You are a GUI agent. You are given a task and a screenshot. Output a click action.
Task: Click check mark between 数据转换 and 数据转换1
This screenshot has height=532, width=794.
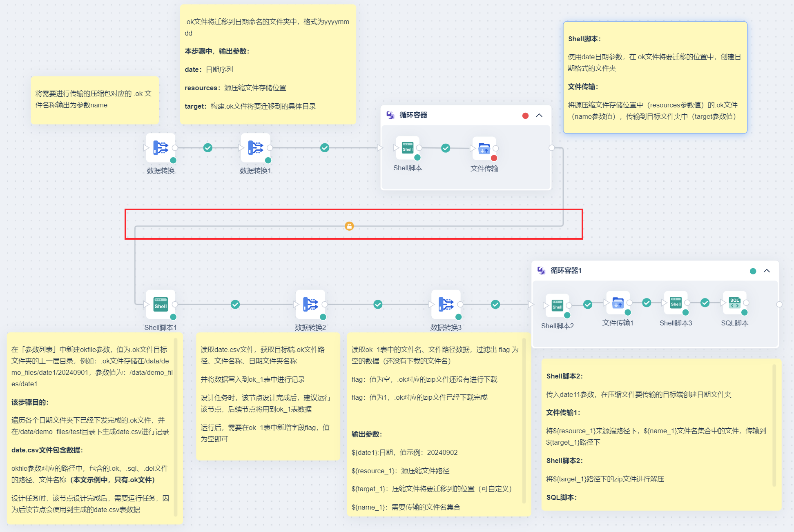[x=208, y=148]
